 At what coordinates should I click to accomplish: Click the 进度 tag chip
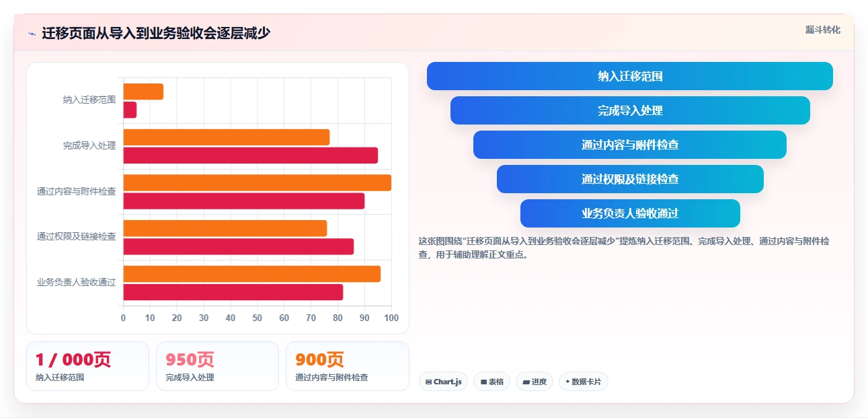tap(535, 382)
